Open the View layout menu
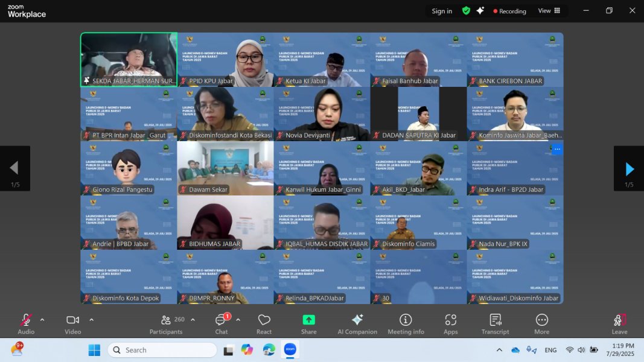 [549, 11]
